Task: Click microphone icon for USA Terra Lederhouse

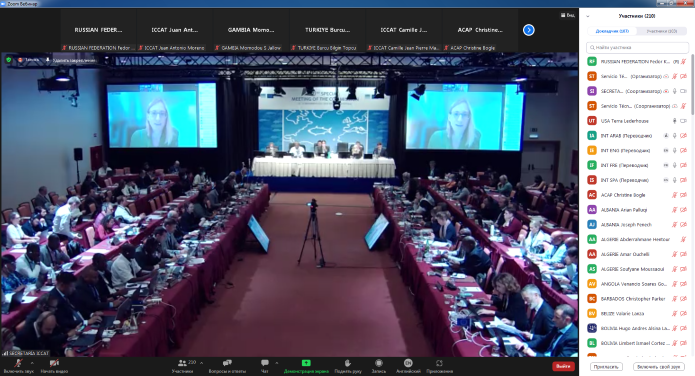Action: coord(675,121)
